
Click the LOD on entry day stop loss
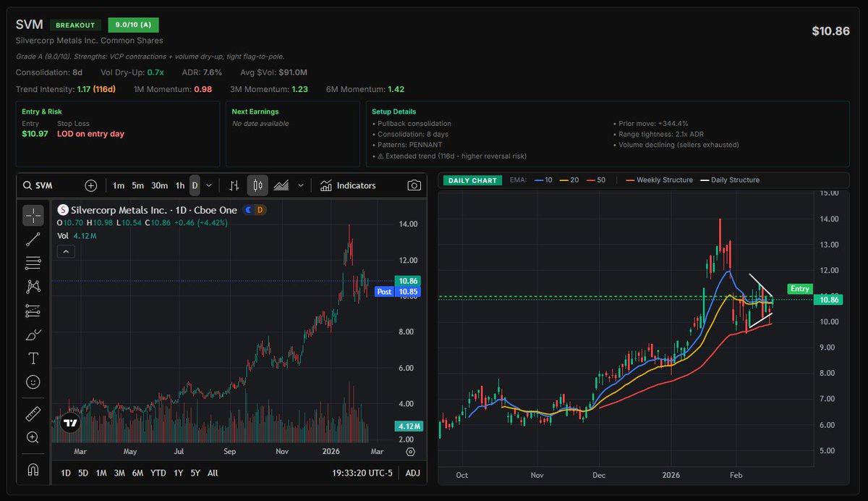pos(90,134)
